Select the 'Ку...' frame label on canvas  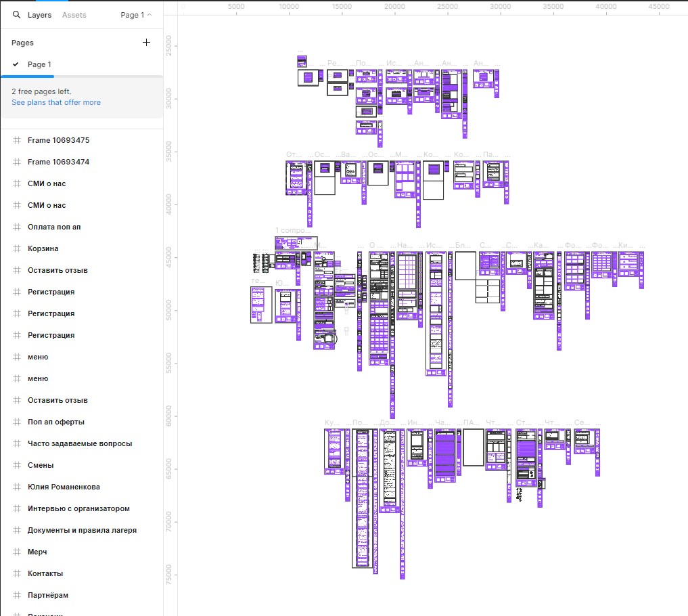[331, 422]
